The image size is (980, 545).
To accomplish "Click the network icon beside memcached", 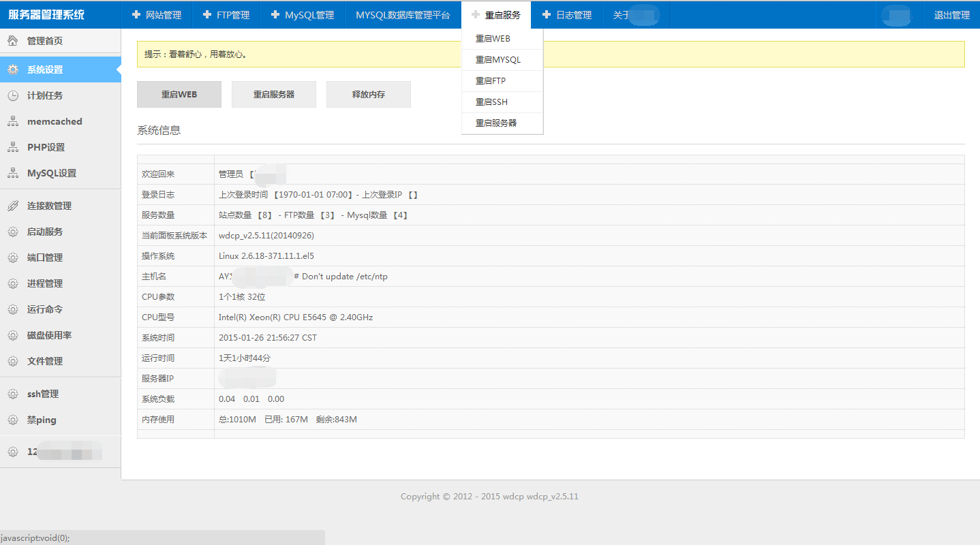I will (13, 122).
